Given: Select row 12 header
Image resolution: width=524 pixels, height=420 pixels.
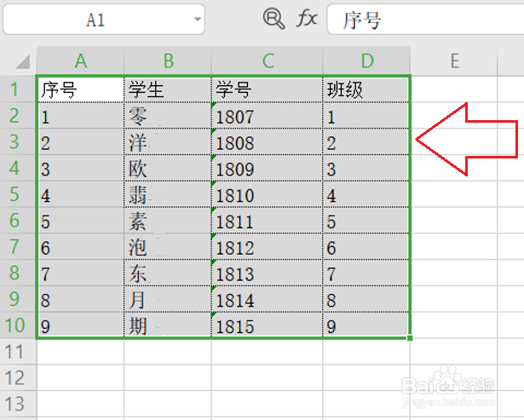Looking at the screenshot, I should 18,377.
